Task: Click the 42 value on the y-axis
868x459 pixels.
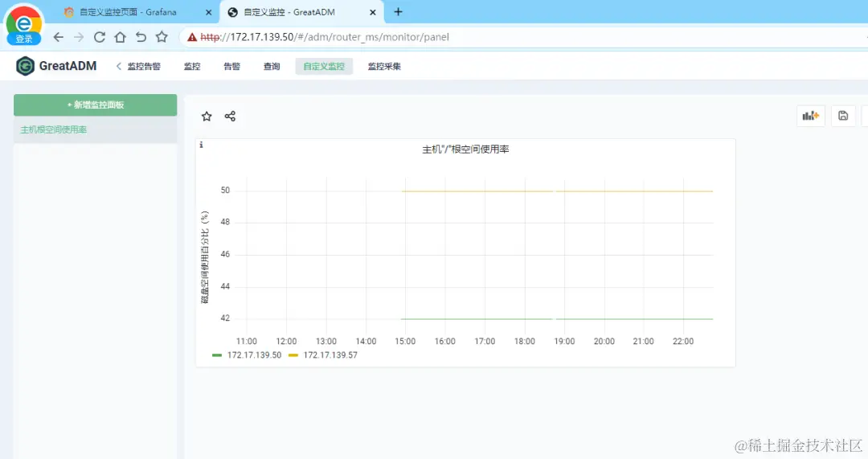Action: coord(225,318)
